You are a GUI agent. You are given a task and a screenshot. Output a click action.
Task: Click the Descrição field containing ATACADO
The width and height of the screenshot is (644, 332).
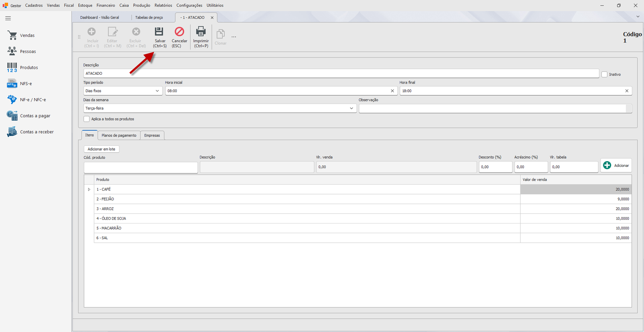pyautogui.click(x=341, y=74)
